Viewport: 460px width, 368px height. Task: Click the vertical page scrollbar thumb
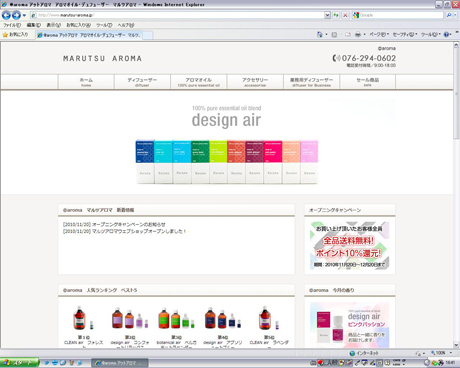tap(456, 94)
